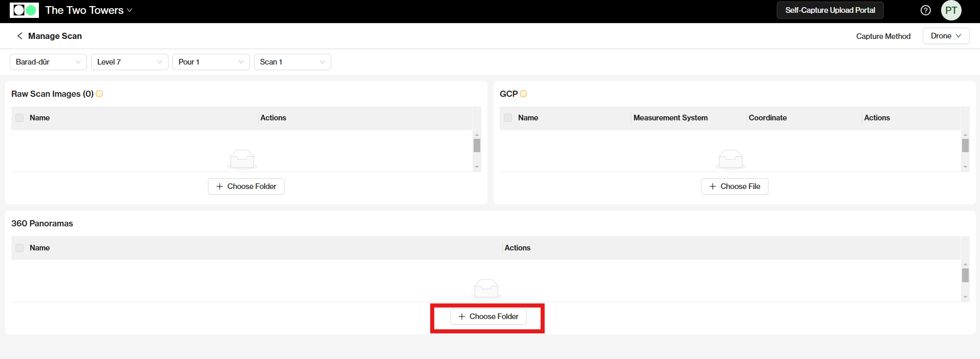
Task: Open the Self-Capture Upload Portal
Action: [829, 10]
